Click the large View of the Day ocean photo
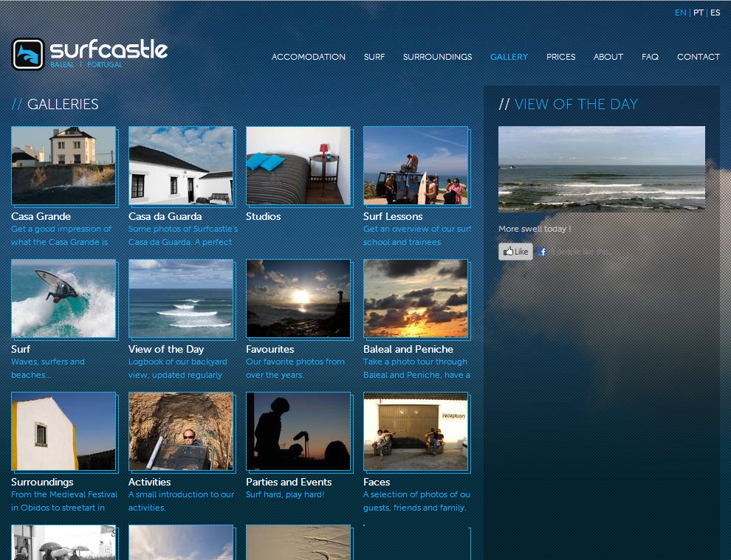Viewport: 731px width, 560px height. [601, 169]
